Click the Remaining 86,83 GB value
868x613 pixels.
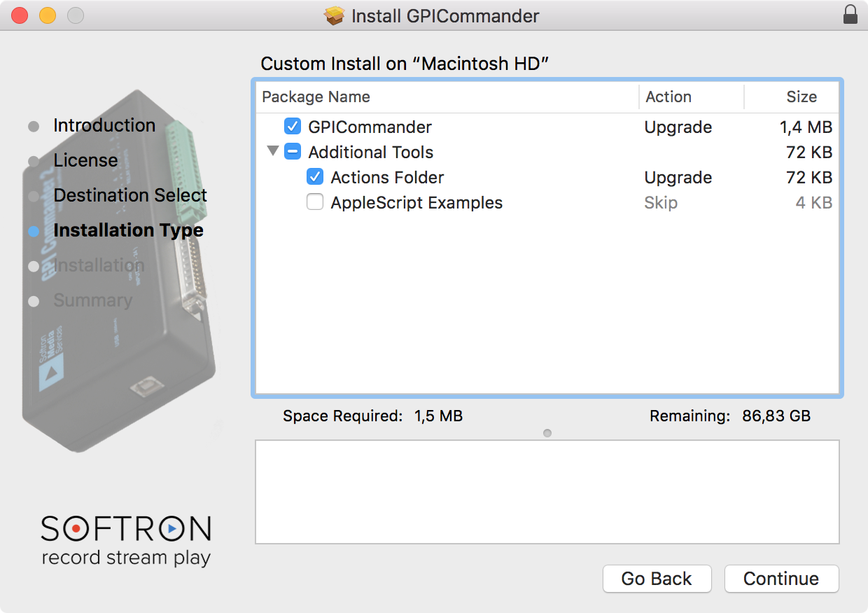(x=776, y=416)
